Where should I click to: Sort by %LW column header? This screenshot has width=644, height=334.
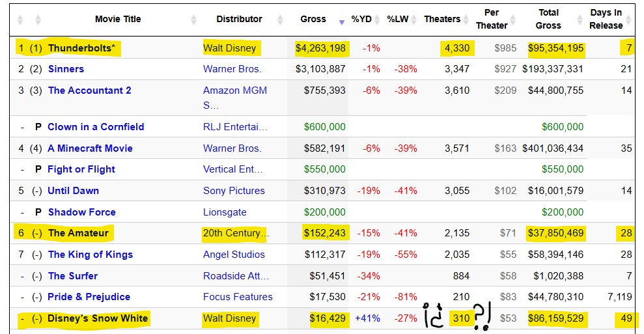pos(397,19)
